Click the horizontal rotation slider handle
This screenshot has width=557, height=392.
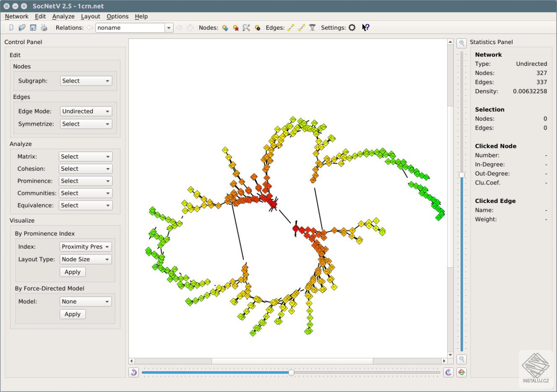[x=291, y=372]
